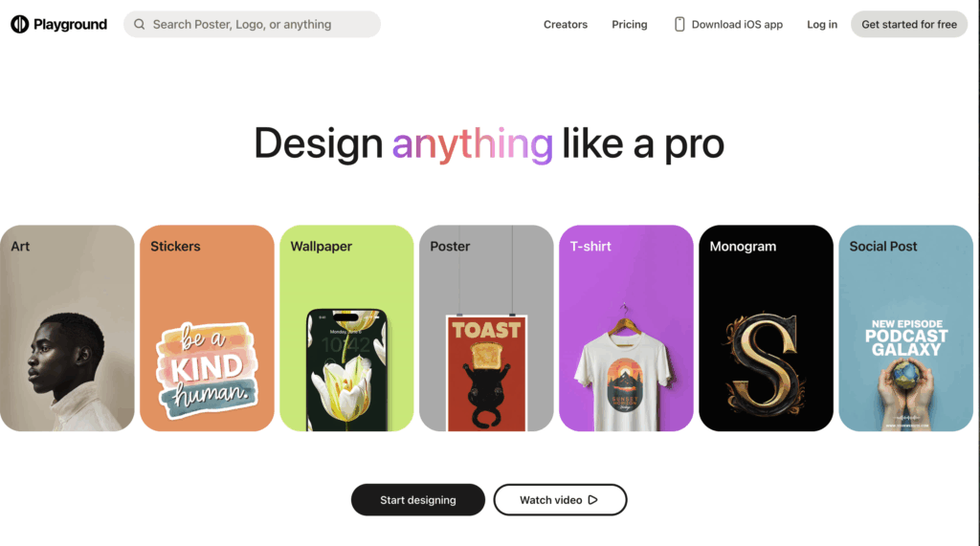Click the magnifying glass search icon
The image size is (980, 546).
tap(140, 24)
